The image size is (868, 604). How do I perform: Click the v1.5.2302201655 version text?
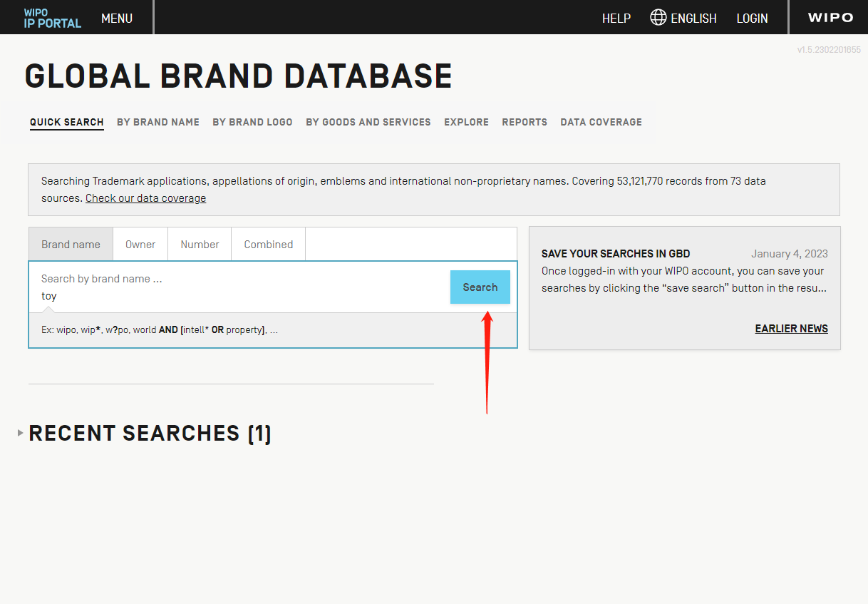click(x=829, y=50)
